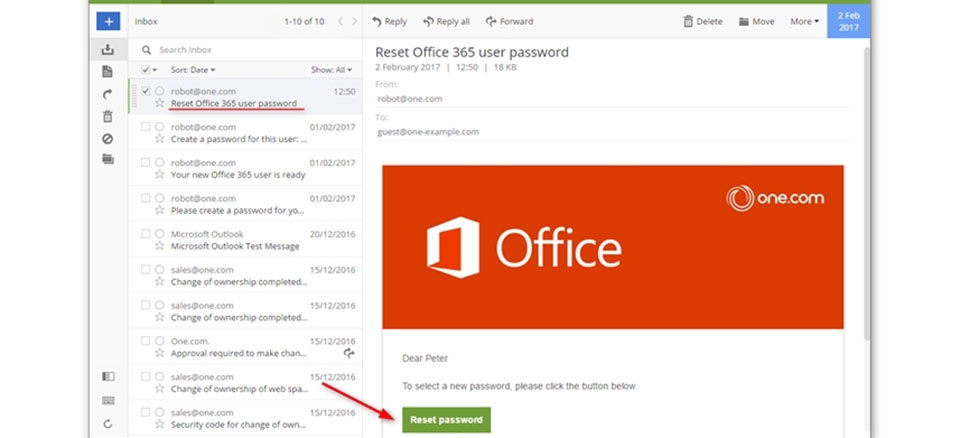
Task: Toggle read circle on 'Reset Office 365 user password'
Action: coord(160,91)
